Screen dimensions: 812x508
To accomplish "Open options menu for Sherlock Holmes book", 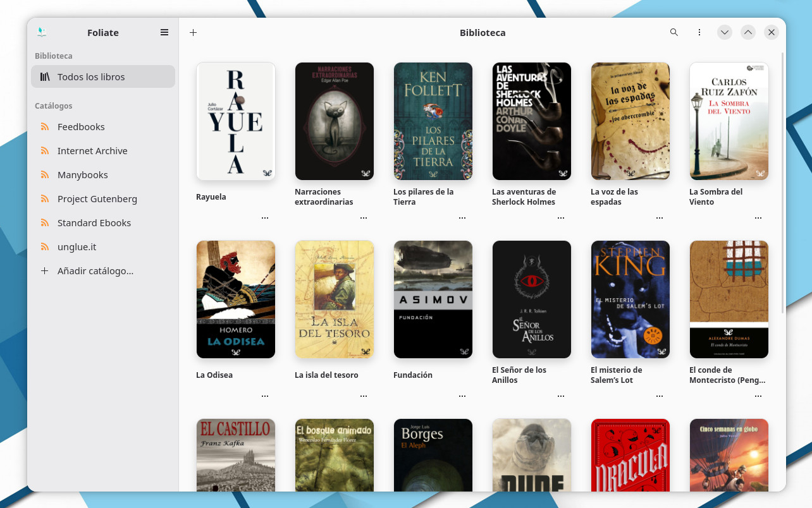I will pos(561,217).
